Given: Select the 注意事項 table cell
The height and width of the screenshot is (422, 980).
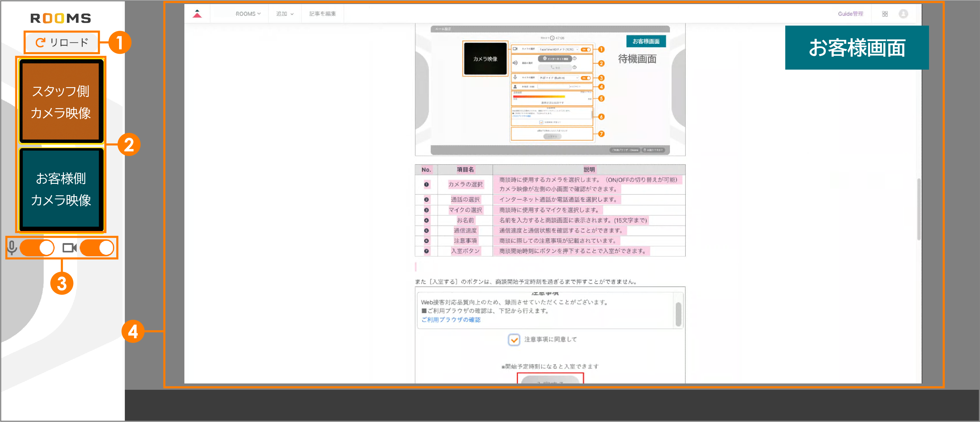Looking at the screenshot, I should tap(465, 240).
